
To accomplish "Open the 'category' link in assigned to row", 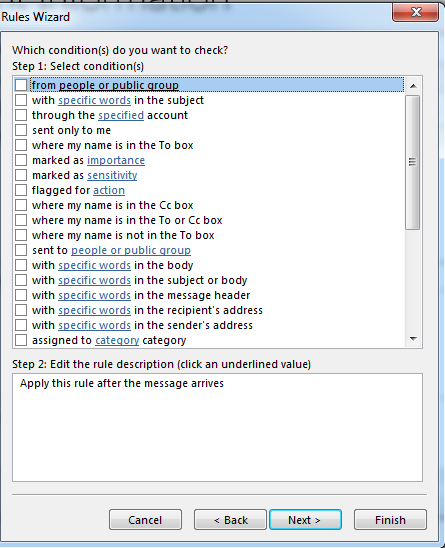I will pos(117,340).
